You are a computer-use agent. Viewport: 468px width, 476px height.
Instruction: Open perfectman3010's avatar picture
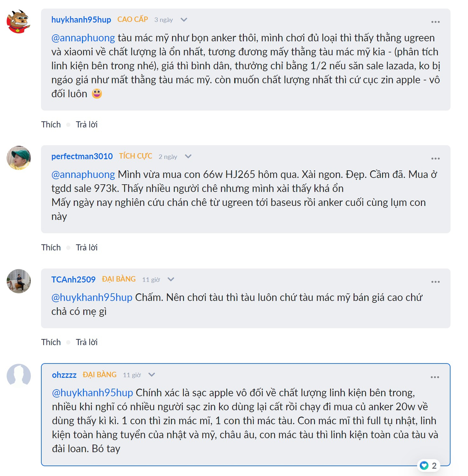point(19,158)
